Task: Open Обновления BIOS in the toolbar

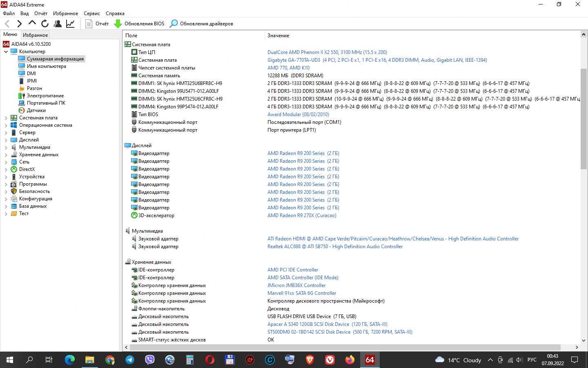Action: [139, 24]
